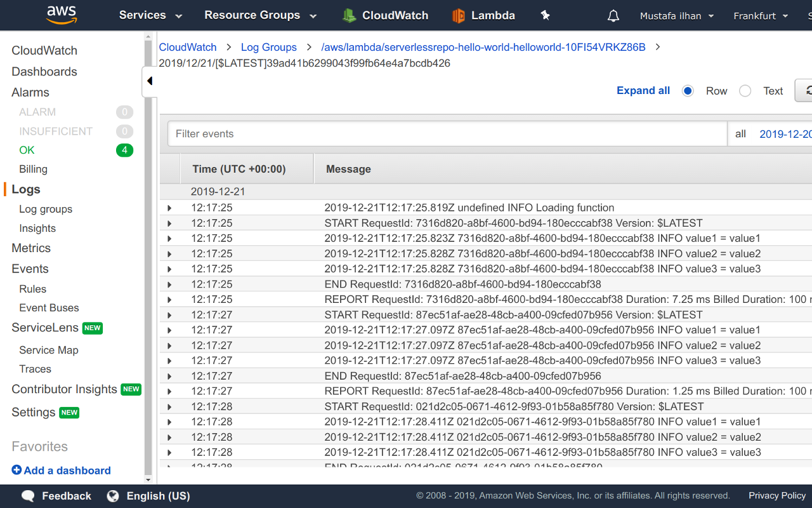The width and height of the screenshot is (812, 508).
Task: Open the CloudWatch shortcut icon in top bar
Action: [x=349, y=15]
